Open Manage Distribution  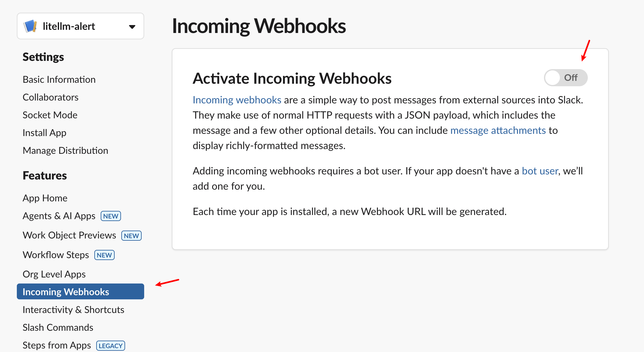point(65,150)
